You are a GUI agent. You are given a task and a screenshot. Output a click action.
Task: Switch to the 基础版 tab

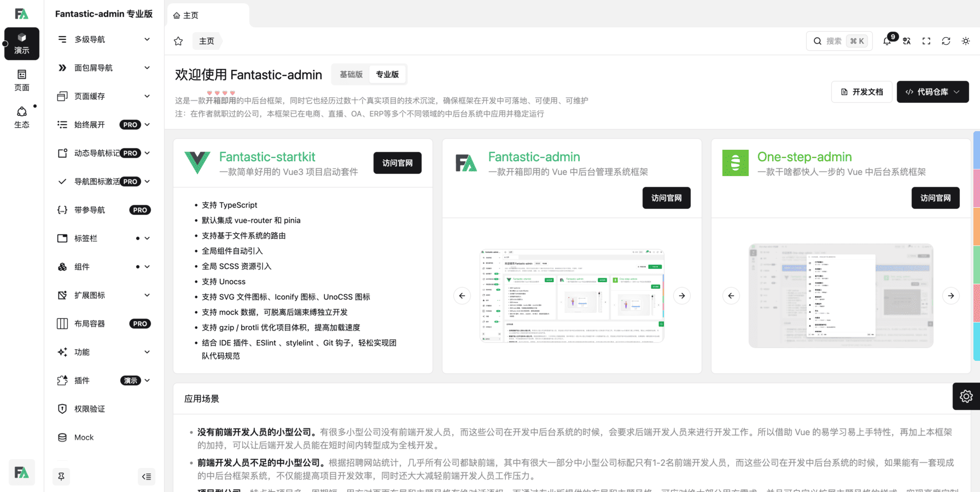(351, 74)
